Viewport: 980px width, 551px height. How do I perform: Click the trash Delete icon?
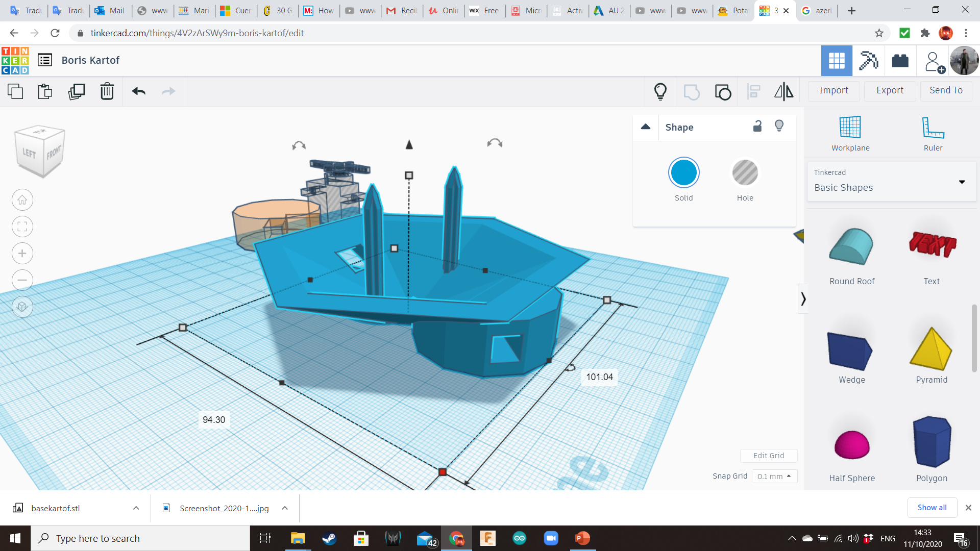[x=107, y=91]
